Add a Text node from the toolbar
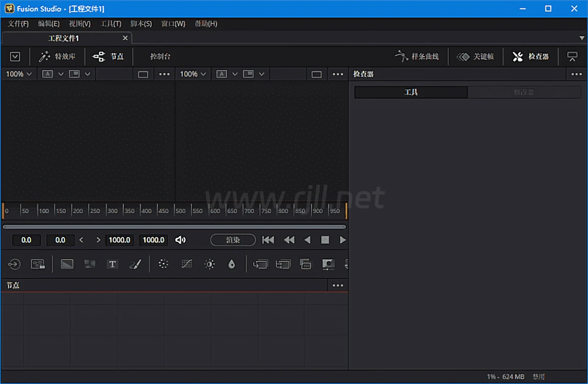This screenshot has width=588, height=384. 112,264
